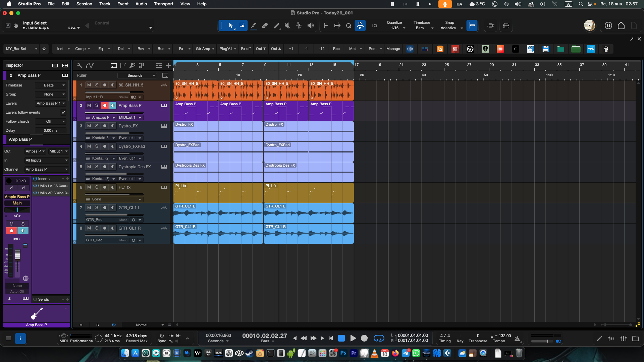Enable loop playback in transport

point(379,339)
